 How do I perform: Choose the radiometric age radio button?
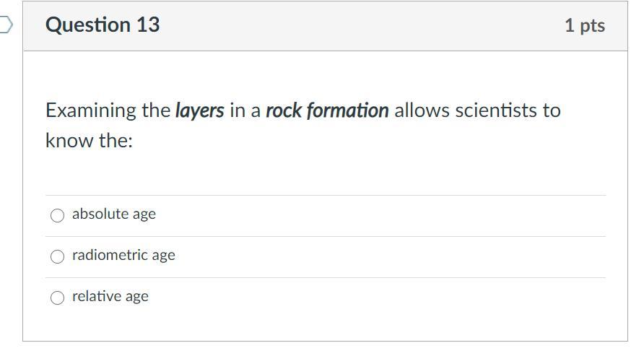57,256
